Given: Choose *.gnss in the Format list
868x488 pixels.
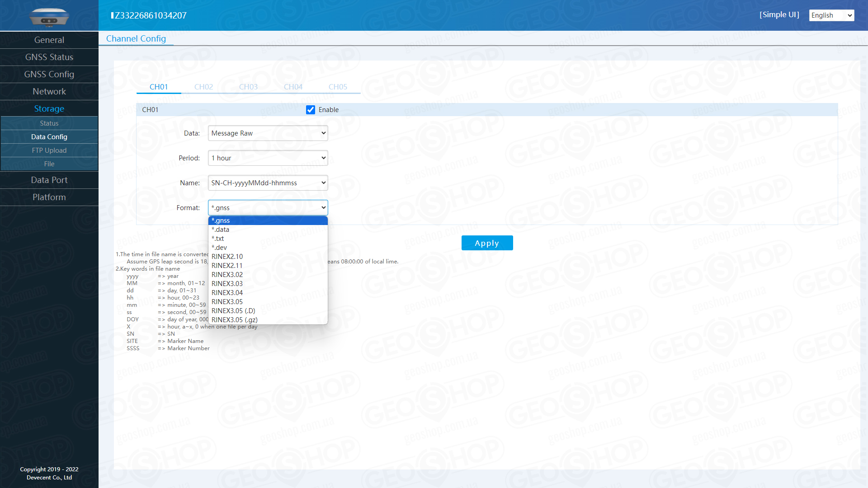Looking at the screenshot, I should point(268,221).
